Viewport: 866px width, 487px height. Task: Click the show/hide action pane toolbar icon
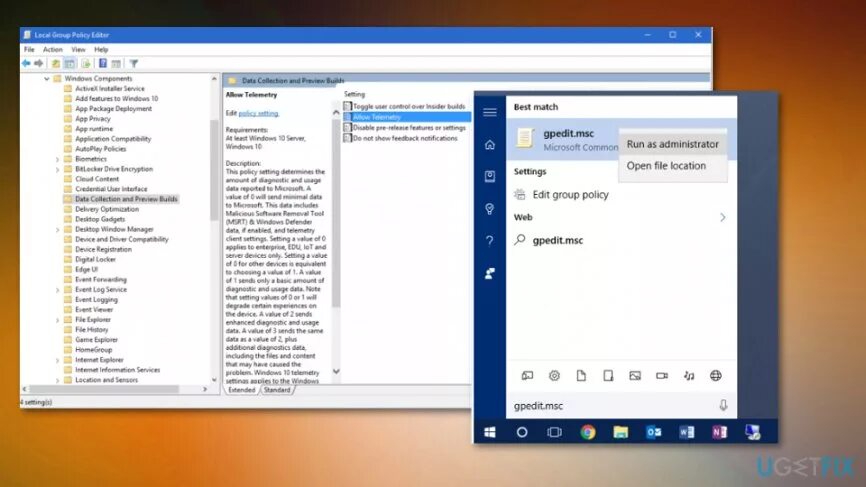point(116,63)
